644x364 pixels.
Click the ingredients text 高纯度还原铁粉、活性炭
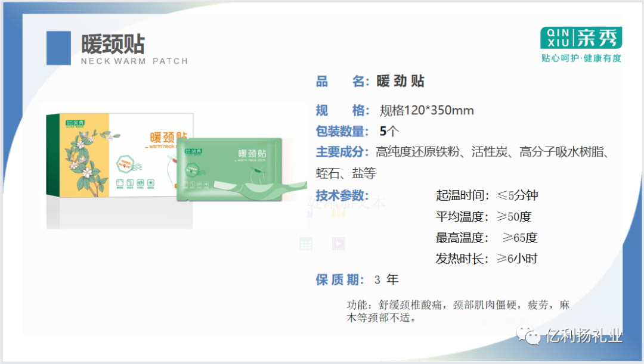(441, 153)
